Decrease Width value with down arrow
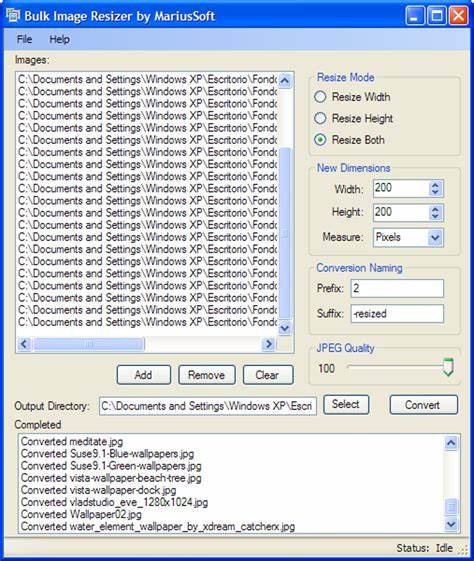Image resolution: width=474 pixels, height=561 pixels. pos(435,192)
